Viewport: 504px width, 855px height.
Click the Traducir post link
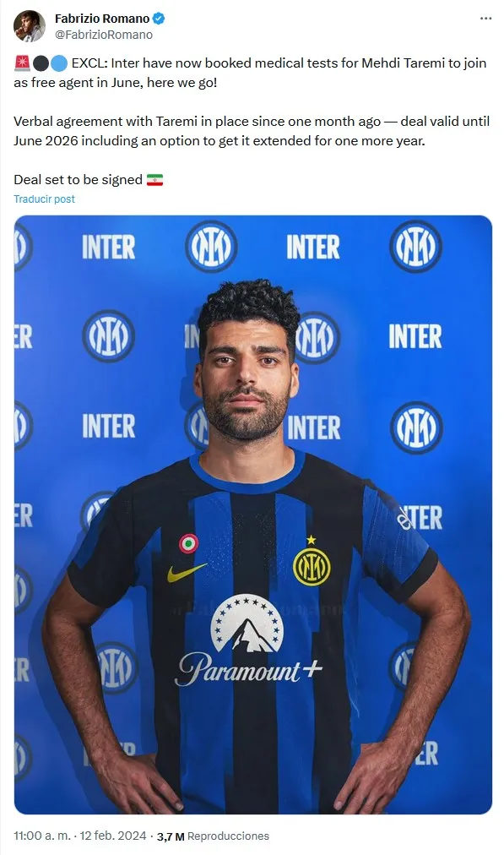(x=44, y=199)
